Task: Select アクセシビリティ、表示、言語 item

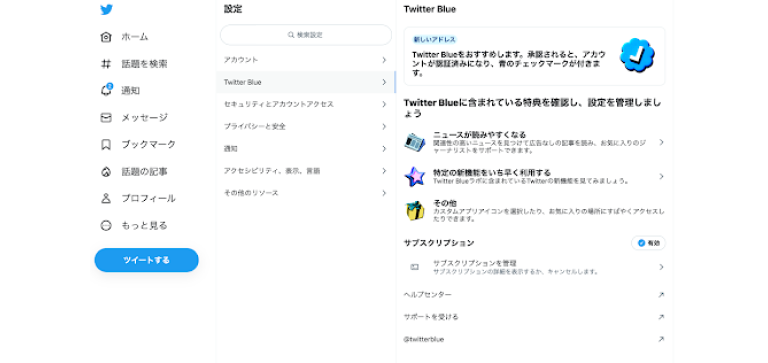Action: coord(306,171)
